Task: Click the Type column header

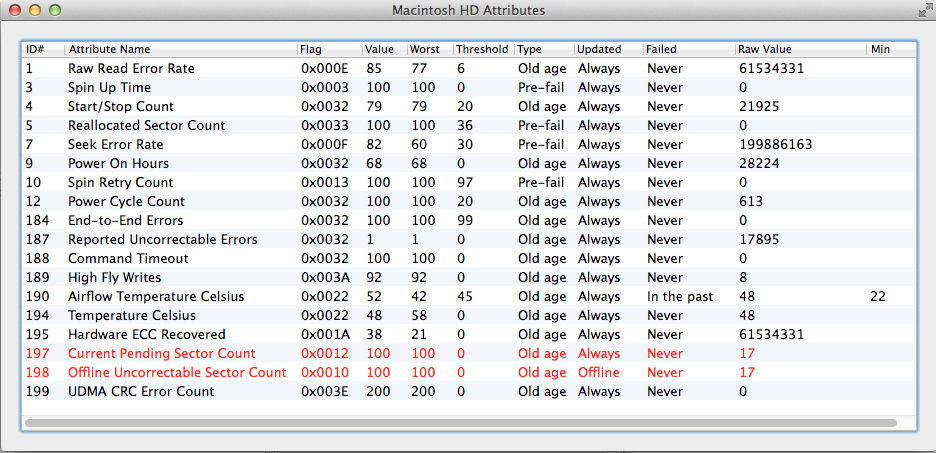Action: click(x=544, y=50)
